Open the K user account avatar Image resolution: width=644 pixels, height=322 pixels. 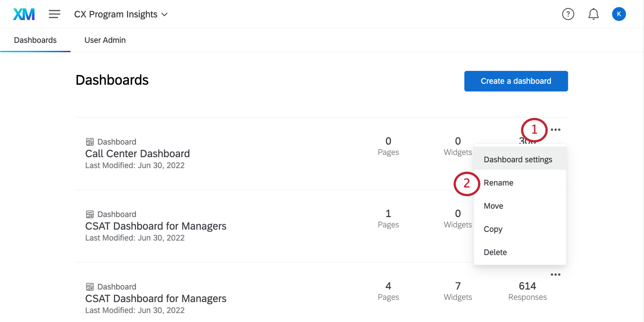coord(619,14)
